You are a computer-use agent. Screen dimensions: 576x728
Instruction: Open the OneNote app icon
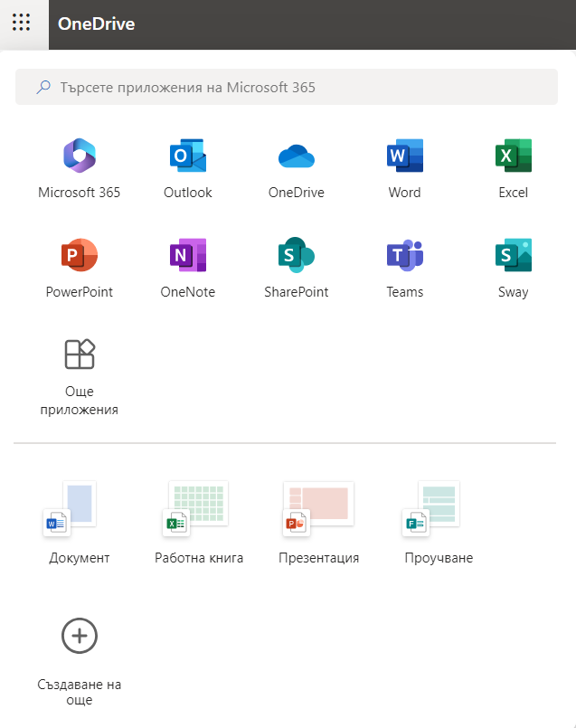[188, 255]
